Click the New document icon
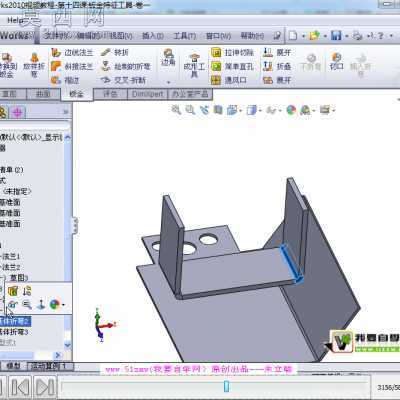Image resolution: width=400 pixels, height=400 pixels. pyautogui.click(x=293, y=36)
